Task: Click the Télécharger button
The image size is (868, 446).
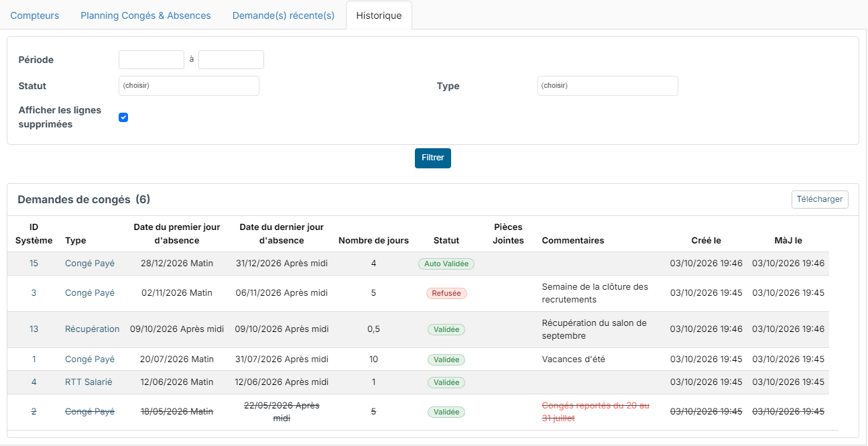Action: tap(820, 199)
